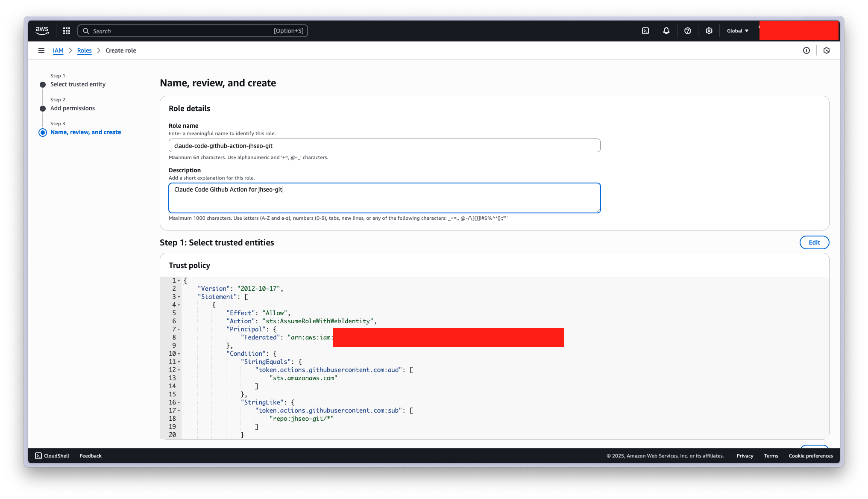Open the Global region dropdown
This screenshot has width=868, height=499.
coord(738,31)
